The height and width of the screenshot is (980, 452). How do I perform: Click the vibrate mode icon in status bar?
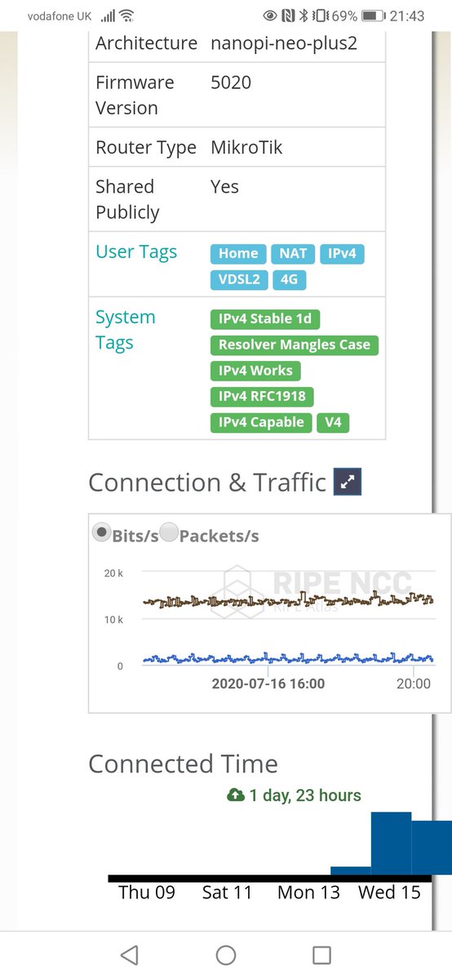coord(321,16)
